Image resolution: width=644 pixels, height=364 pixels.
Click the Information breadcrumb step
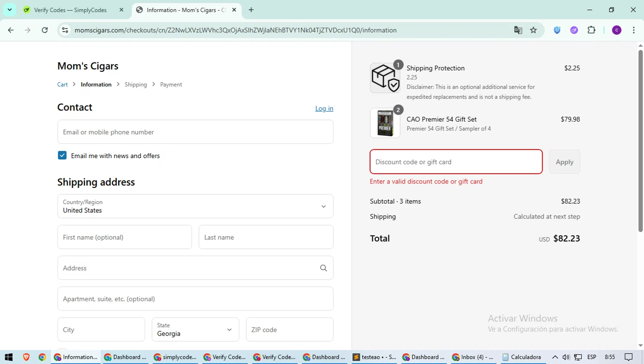(x=96, y=85)
